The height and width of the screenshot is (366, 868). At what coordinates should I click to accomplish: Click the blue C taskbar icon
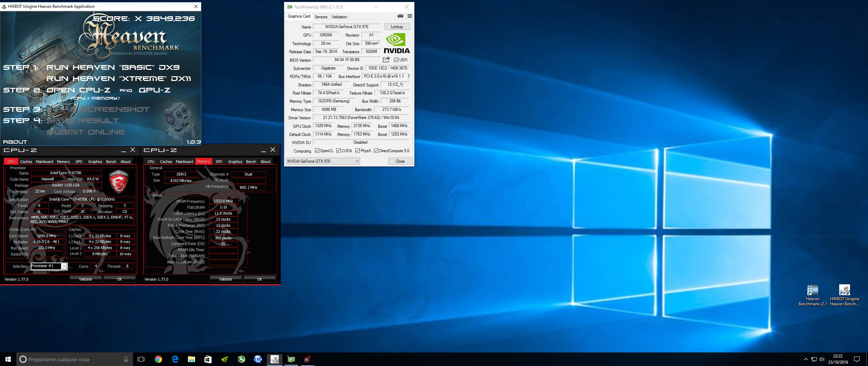tap(258, 359)
